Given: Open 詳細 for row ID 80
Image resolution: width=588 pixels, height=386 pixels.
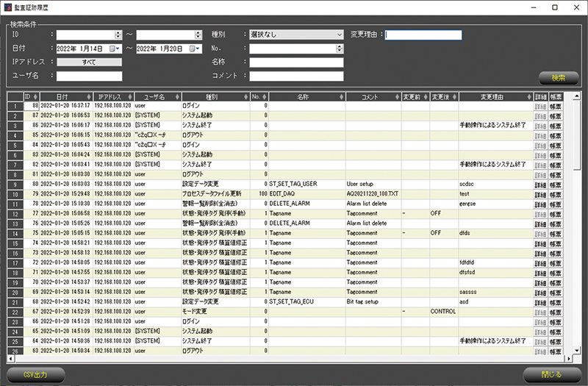Looking at the screenshot, I should click(540, 185).
